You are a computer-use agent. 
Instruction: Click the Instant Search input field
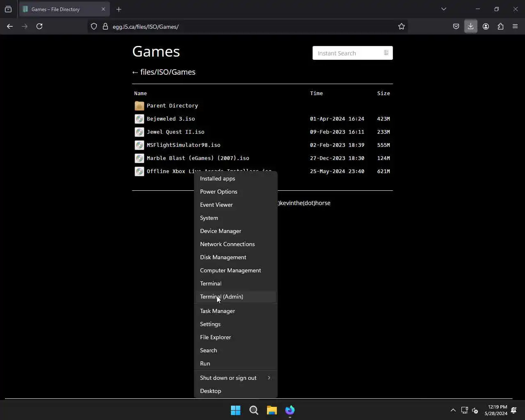tap(352, 53)
